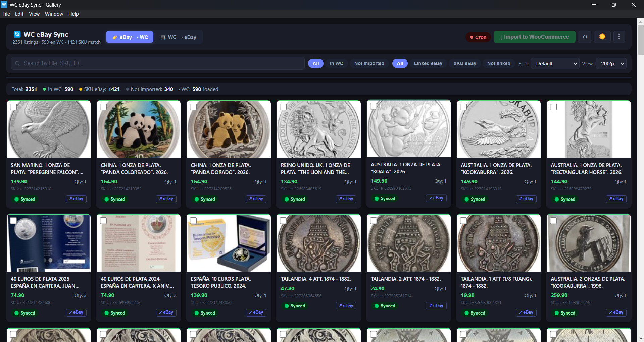The width and height of the screenshot is (644, 342).
Task: Click the refresh icon beside Import to WooCommerce
Action: pos(585,37)
